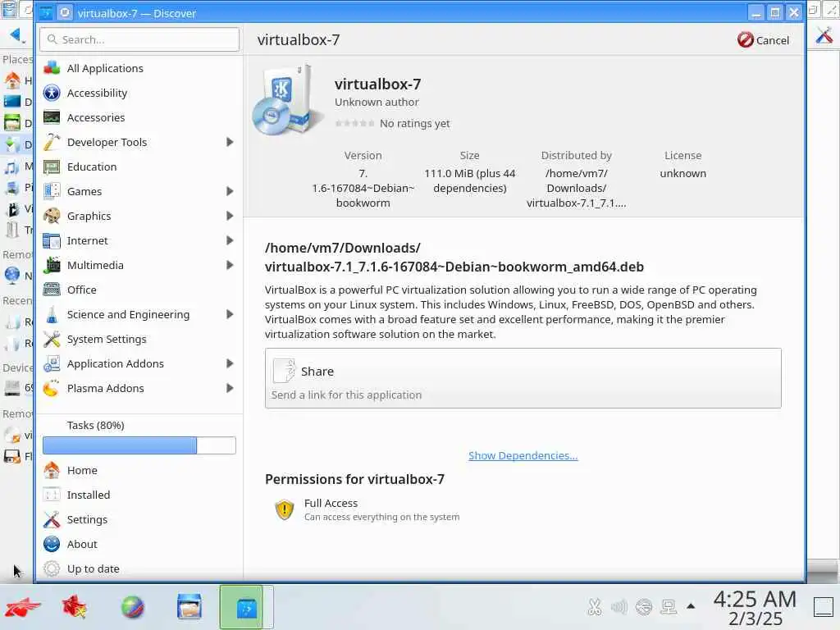Click the Education category icon
Viewport: 840px width, 630px height.
pyautogui.click(x=52, y=167)
